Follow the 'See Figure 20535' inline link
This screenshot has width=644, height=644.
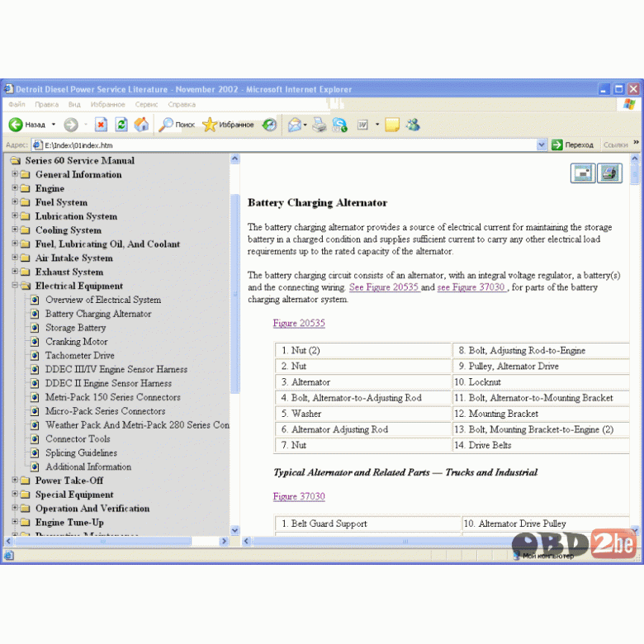(384, 287)
